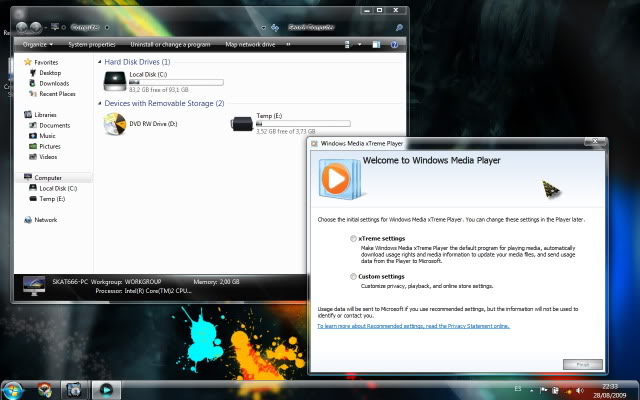Select the xTreme settings radio button
The height and width of the screenshot is (400, 640).
(353, 238)
